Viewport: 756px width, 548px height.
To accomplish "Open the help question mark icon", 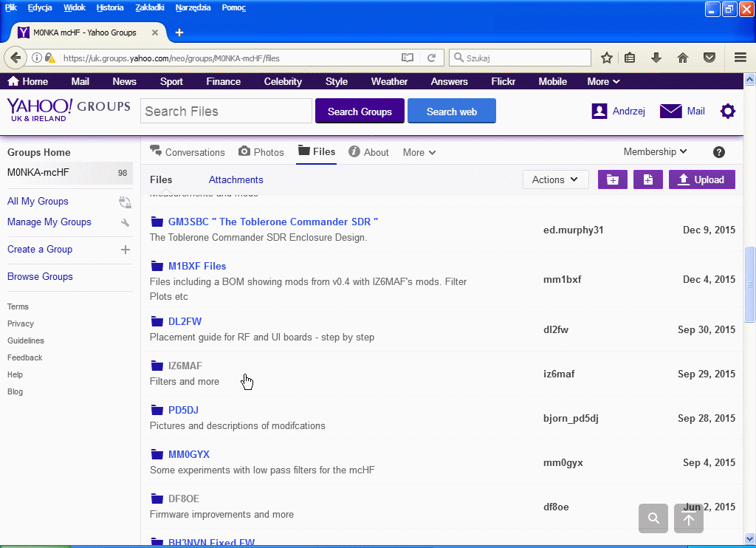I will click(718, 152).
